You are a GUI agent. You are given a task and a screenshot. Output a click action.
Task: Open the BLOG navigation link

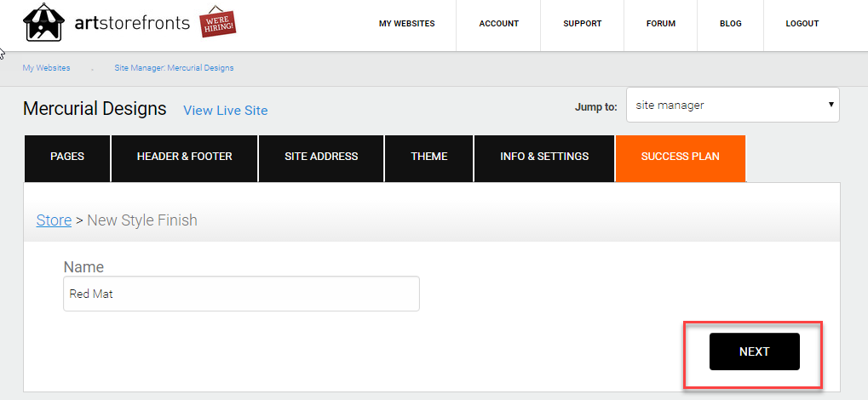click(x=731, y=24)
